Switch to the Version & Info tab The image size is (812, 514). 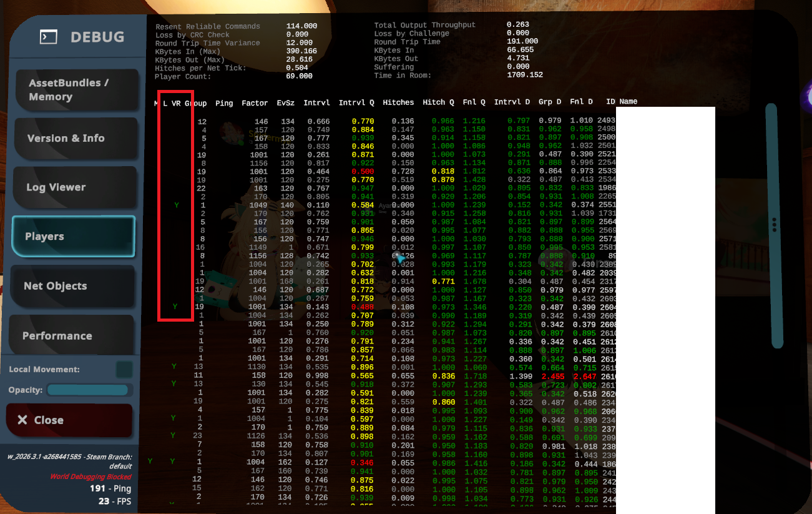pos(75,139)
